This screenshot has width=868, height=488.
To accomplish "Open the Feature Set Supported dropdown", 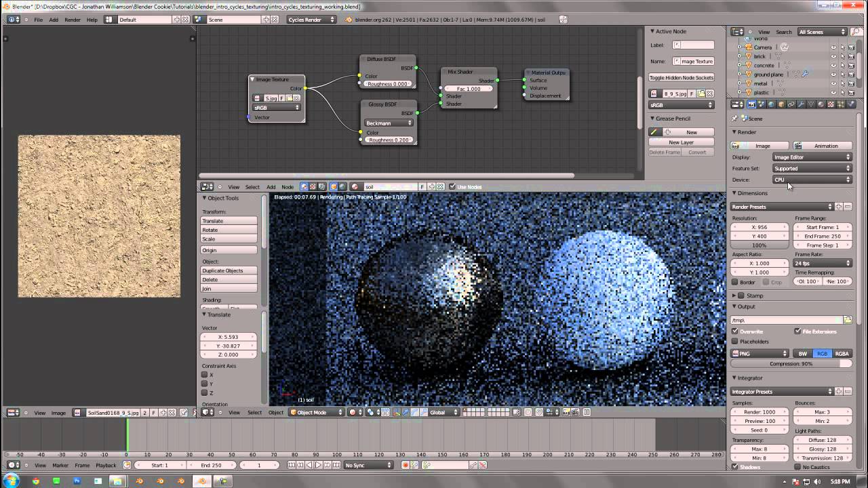I will pos(812,168).
